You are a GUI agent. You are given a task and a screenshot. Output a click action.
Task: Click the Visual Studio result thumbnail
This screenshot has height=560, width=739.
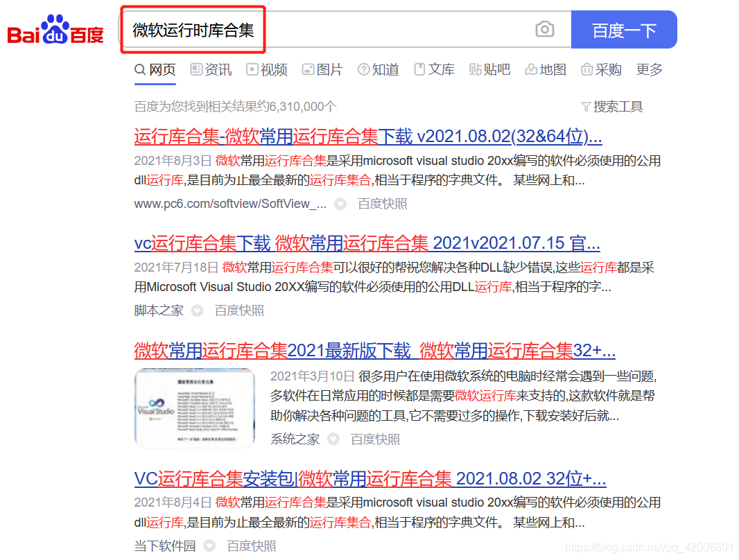click(x=195, y=408)
